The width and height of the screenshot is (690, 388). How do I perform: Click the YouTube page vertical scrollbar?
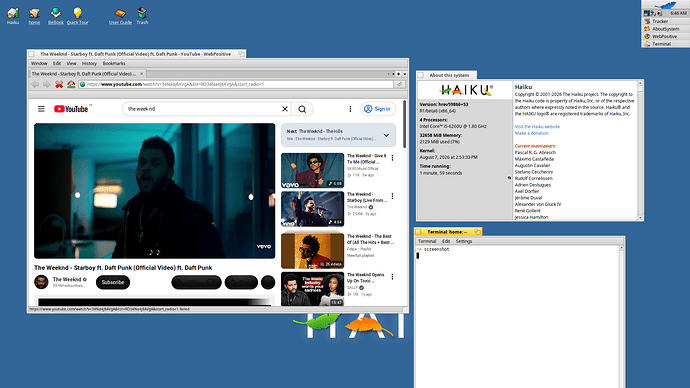[404, 124]
